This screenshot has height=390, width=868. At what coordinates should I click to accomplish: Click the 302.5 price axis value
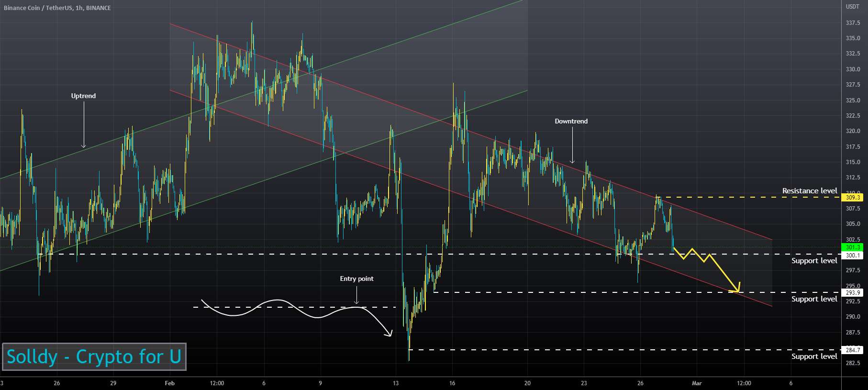pyautogui.click(x=853, y=240)
